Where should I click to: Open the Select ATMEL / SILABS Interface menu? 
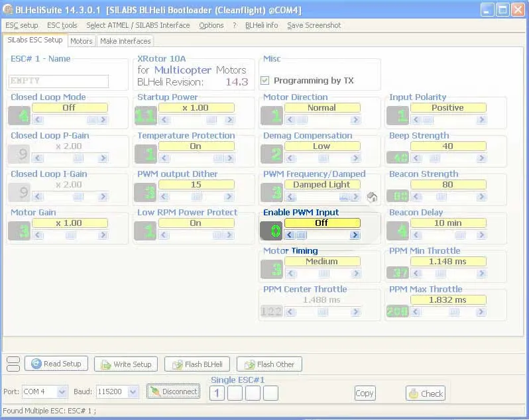coord(138,25)
